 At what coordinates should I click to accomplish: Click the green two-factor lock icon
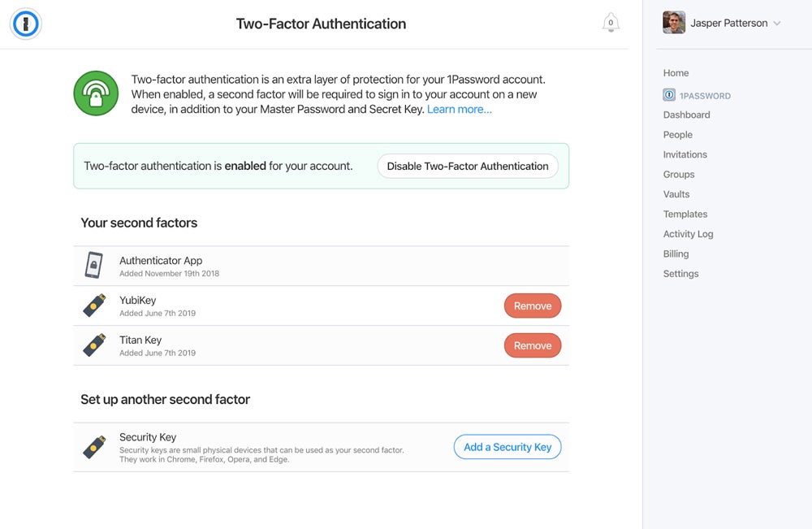[97, 93]
